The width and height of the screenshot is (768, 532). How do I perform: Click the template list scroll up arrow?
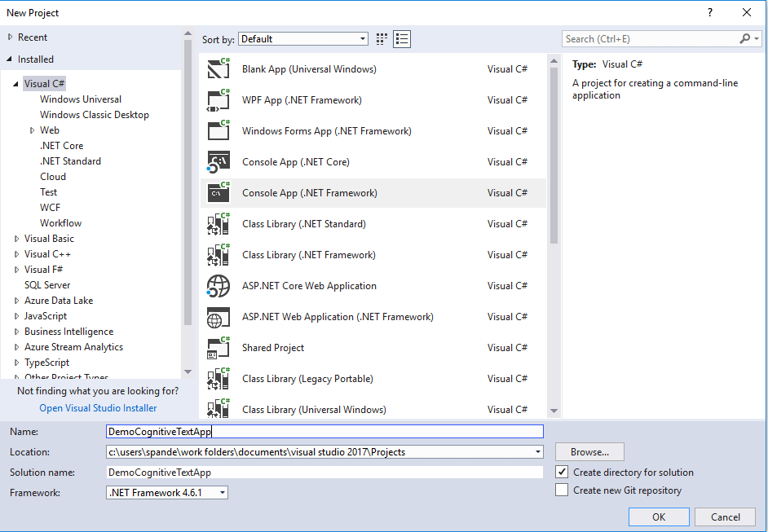[x=554, y=60]
